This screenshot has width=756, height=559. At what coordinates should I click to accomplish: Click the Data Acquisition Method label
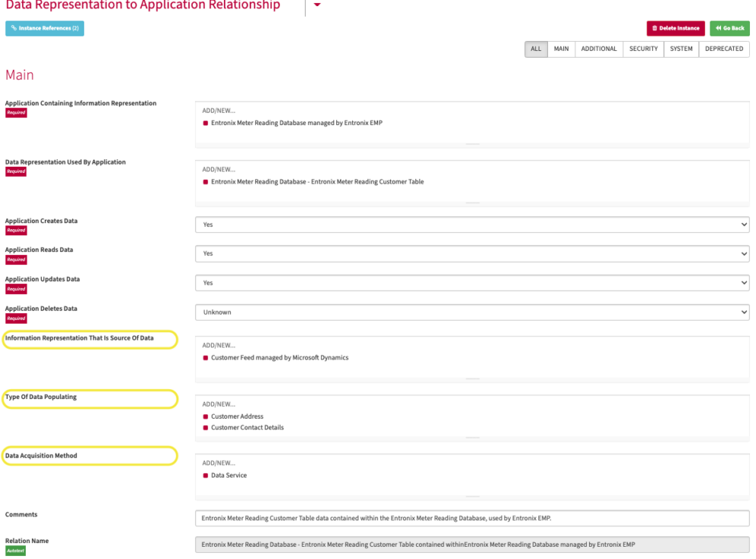click(x=41, y=456)
